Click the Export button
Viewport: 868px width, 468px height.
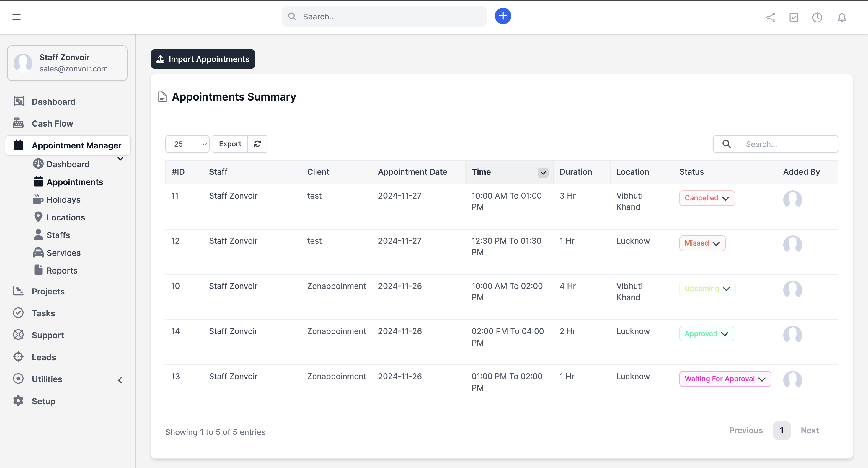coord(230,144)
